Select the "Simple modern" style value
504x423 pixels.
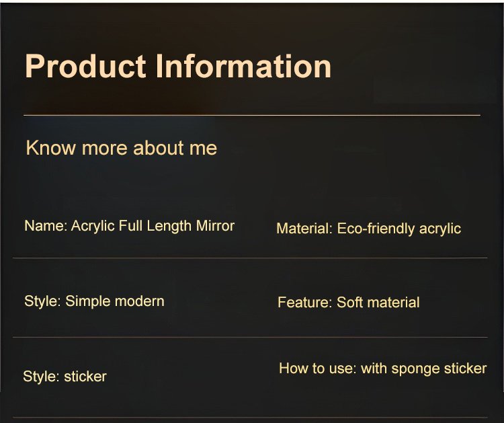click(115, 301)
